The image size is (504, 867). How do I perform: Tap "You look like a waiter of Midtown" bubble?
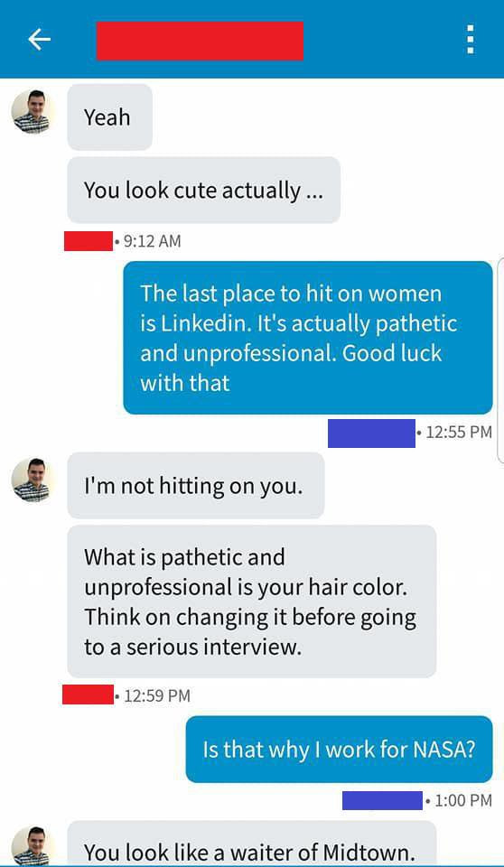[252, 844]
